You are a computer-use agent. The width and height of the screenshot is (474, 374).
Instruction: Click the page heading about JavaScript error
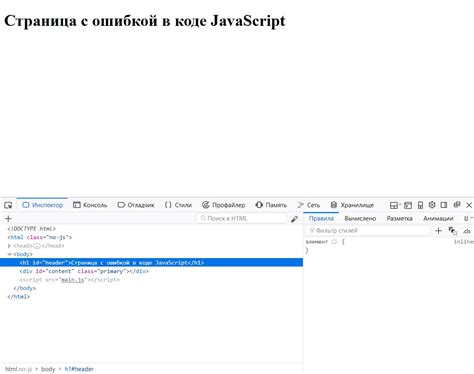[x=145, y=21]
